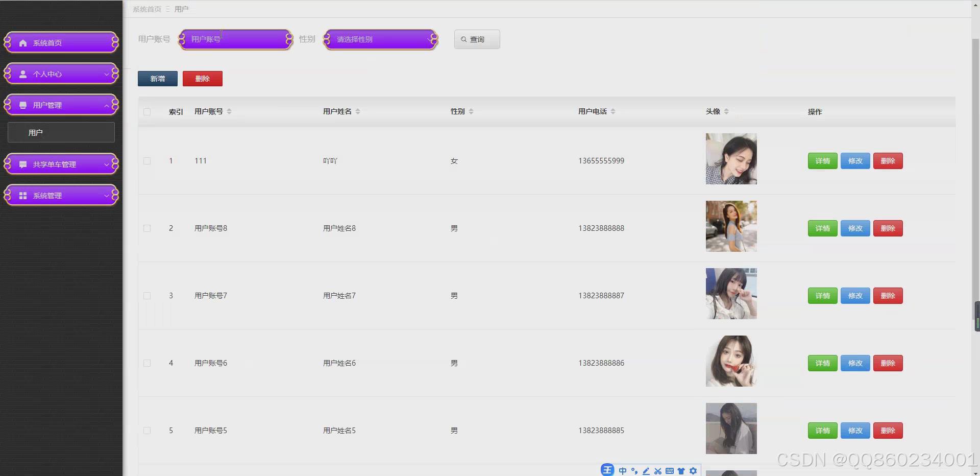Click the avatar thumbnail of 用户账号7

pyautogui.click(x=731, y=294)
